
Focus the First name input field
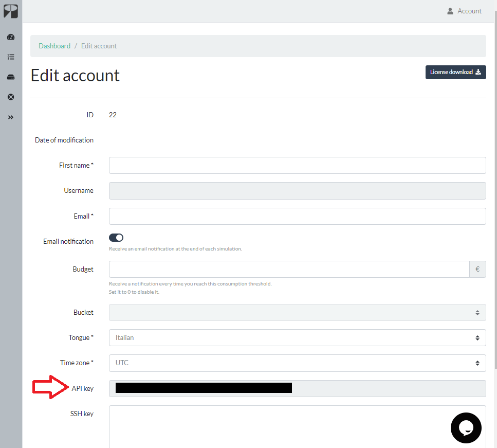[x=297, y=165]
